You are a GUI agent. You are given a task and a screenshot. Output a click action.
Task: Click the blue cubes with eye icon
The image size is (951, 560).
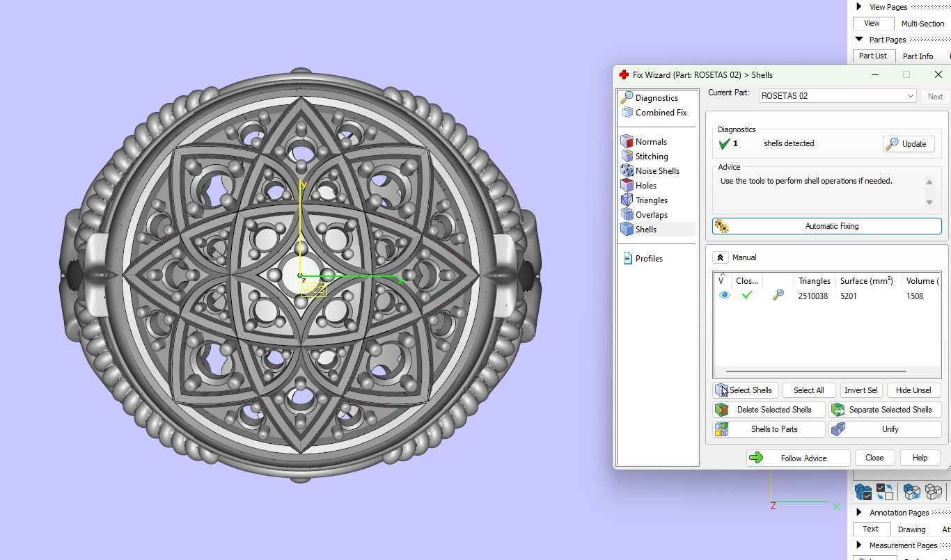coord(912,492)
